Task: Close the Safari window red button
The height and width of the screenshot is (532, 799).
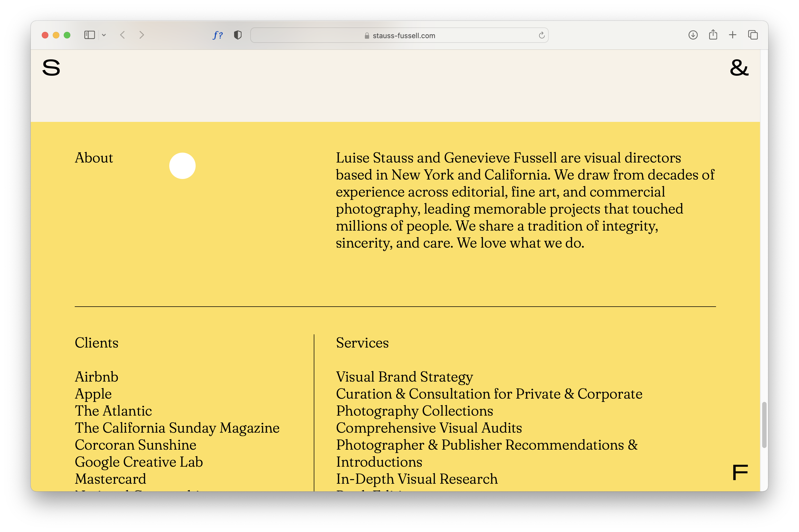Action: pos(45,35)
